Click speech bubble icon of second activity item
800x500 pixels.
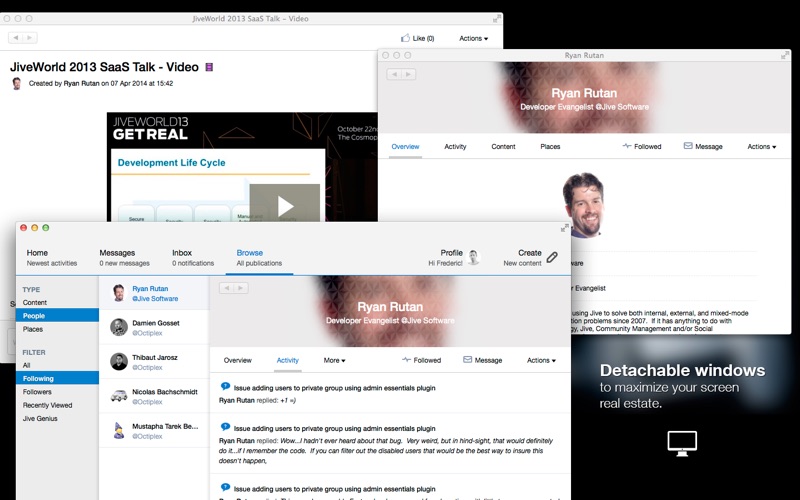coord(225,427)
